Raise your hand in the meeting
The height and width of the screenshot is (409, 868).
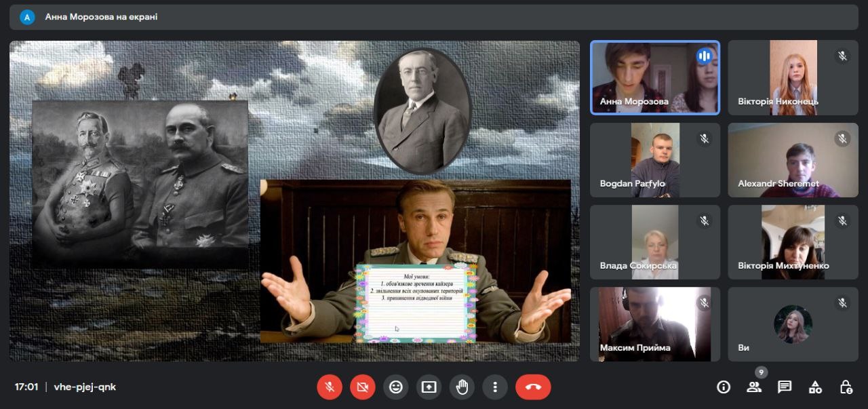[462, 387]
